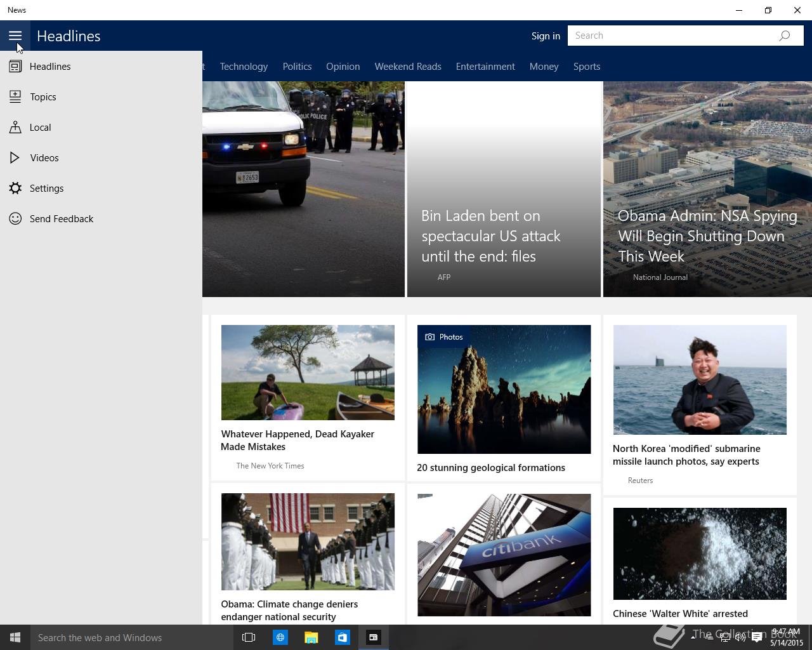The width and height of the screenshot is (812, 650).
Task: Click the search magnifier icon
Action: [x=785, y=36]
